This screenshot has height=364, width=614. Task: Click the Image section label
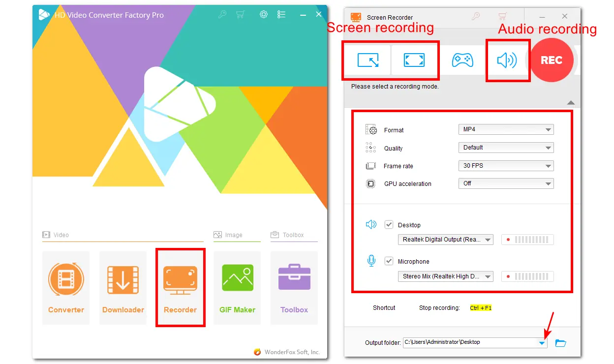tap(234, 235)
